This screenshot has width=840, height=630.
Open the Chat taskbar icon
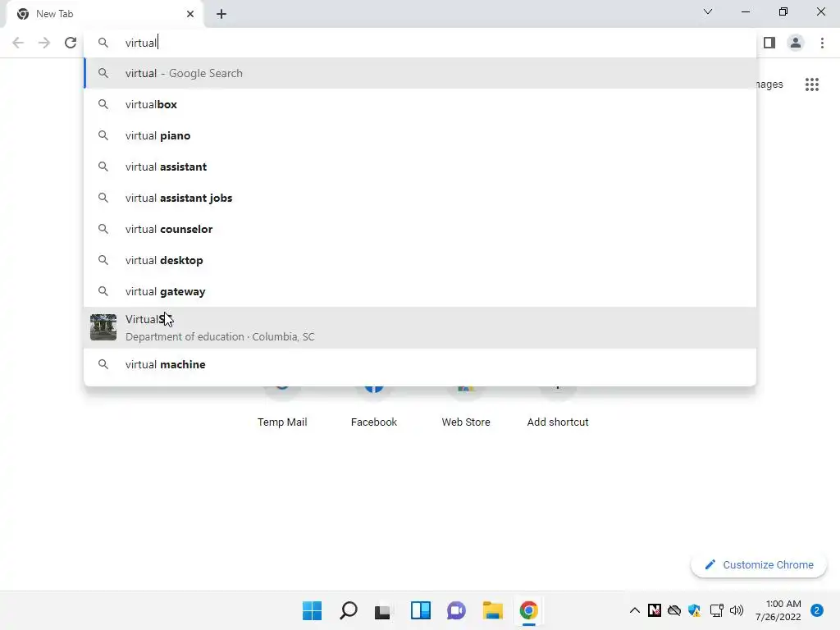coord(456,610)
